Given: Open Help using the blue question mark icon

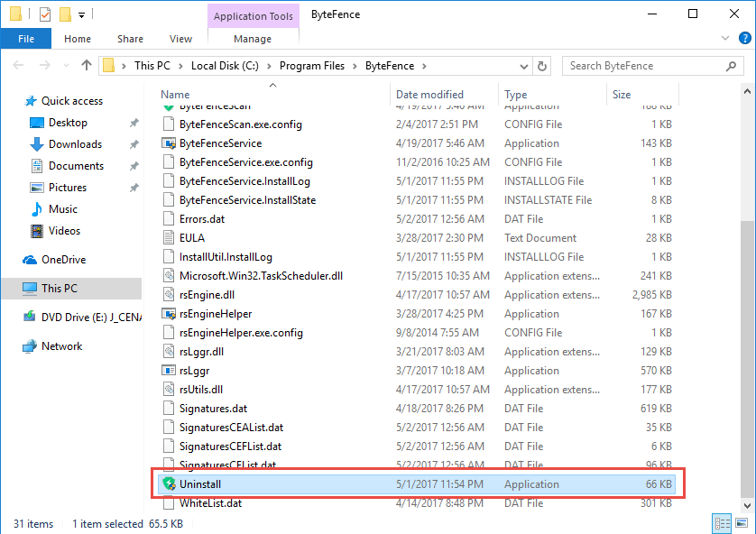Looking at the screenshot, I should [x=743, y=38].
